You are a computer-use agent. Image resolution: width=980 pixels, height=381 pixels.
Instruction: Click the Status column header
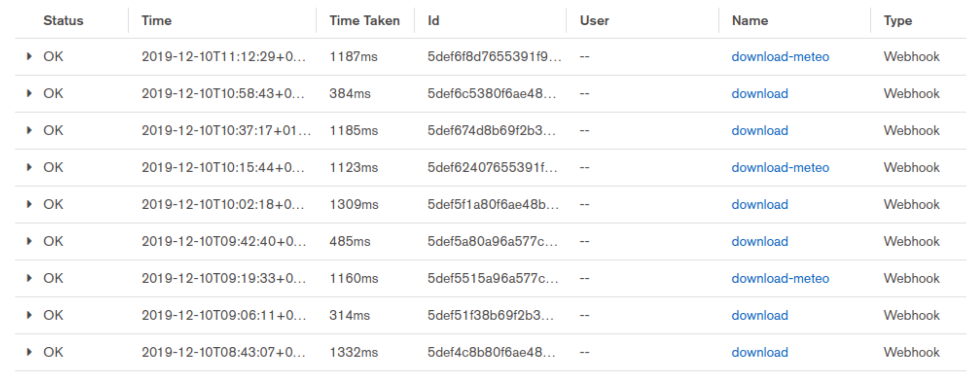[x=63, y=20]
